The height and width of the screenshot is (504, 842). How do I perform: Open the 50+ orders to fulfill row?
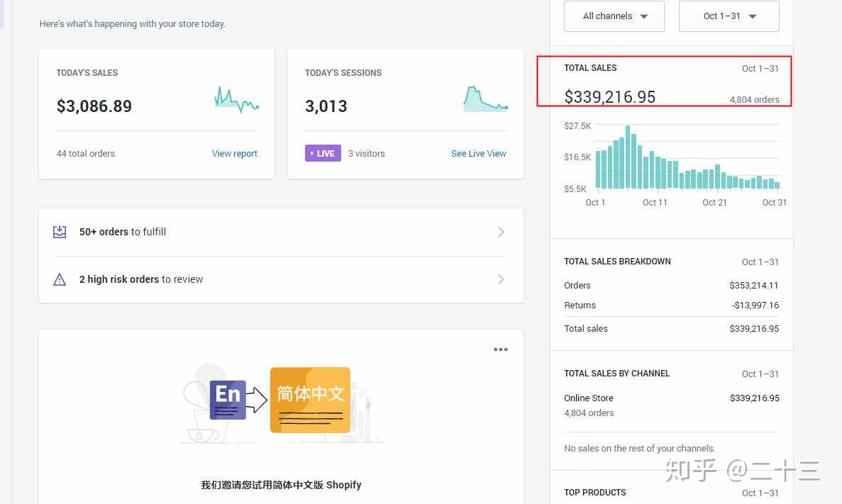click(x=281, y=232)
